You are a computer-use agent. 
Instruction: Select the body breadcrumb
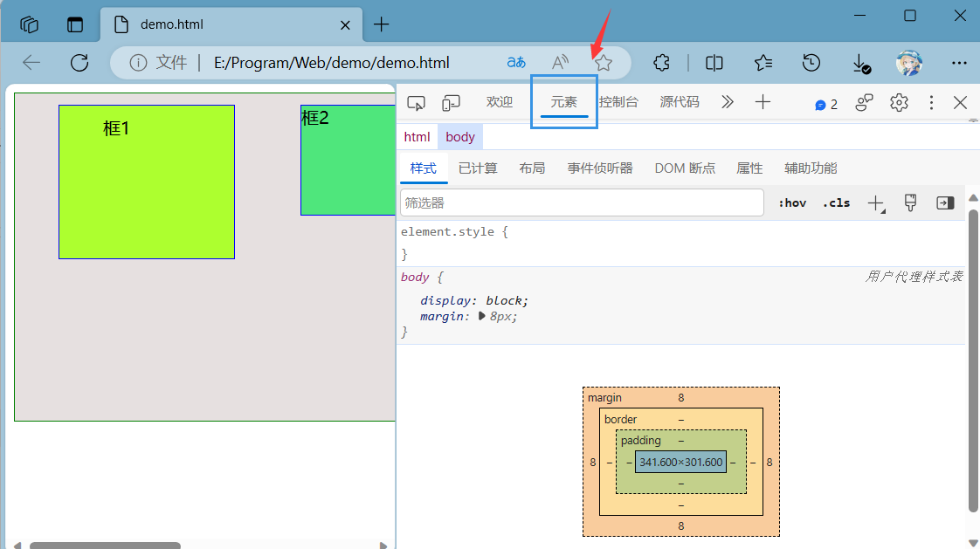pyautogui.click(x=460, y=137)
